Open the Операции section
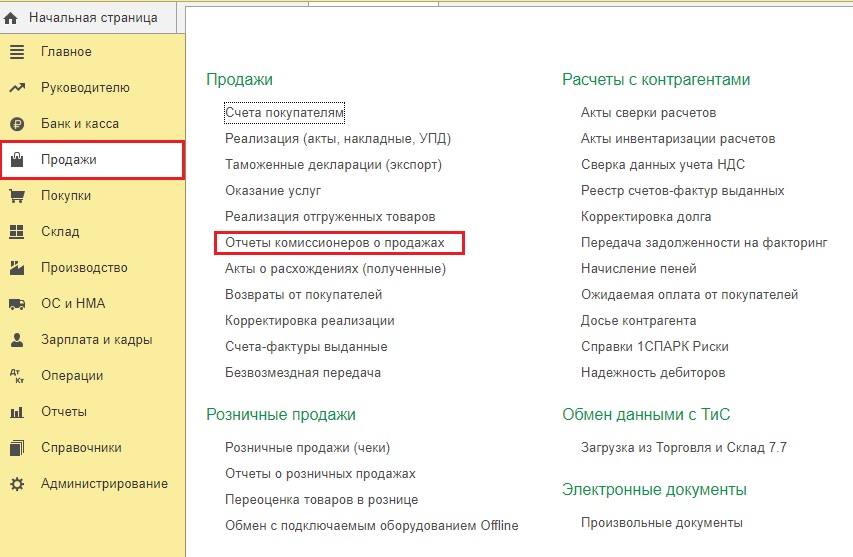Image resolution: width=853 pixels, height=557 pixels. [x=92, y=376]
